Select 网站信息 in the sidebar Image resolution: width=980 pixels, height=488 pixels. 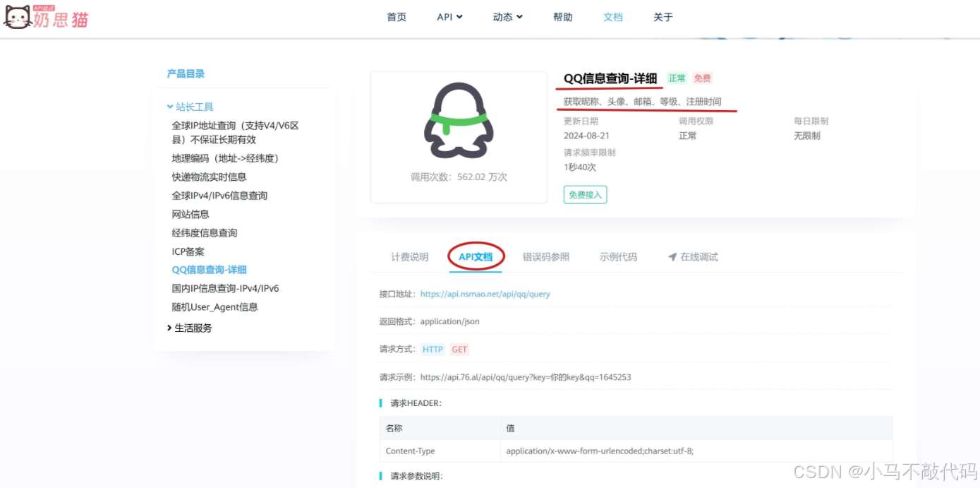coord(190,214)
